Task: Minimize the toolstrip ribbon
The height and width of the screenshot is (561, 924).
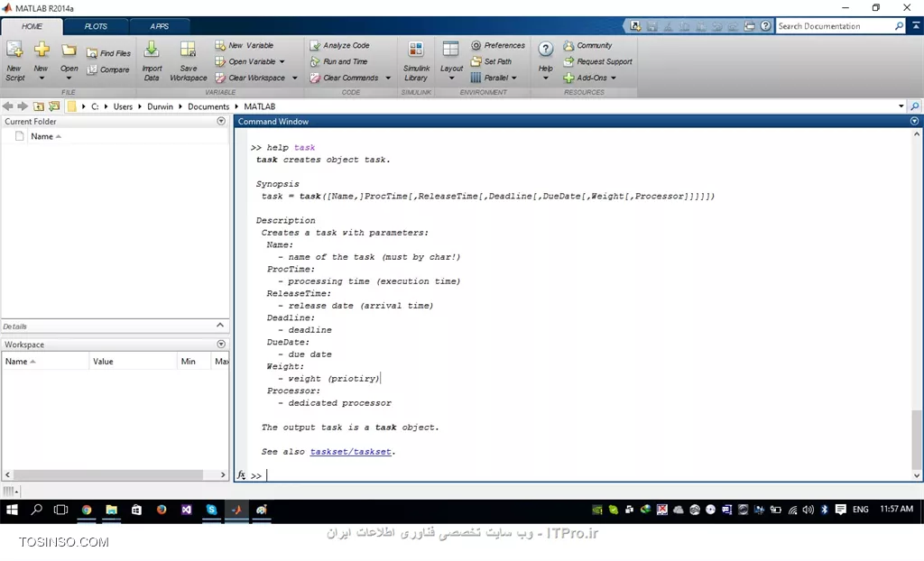Action: (x=916, y=25)
